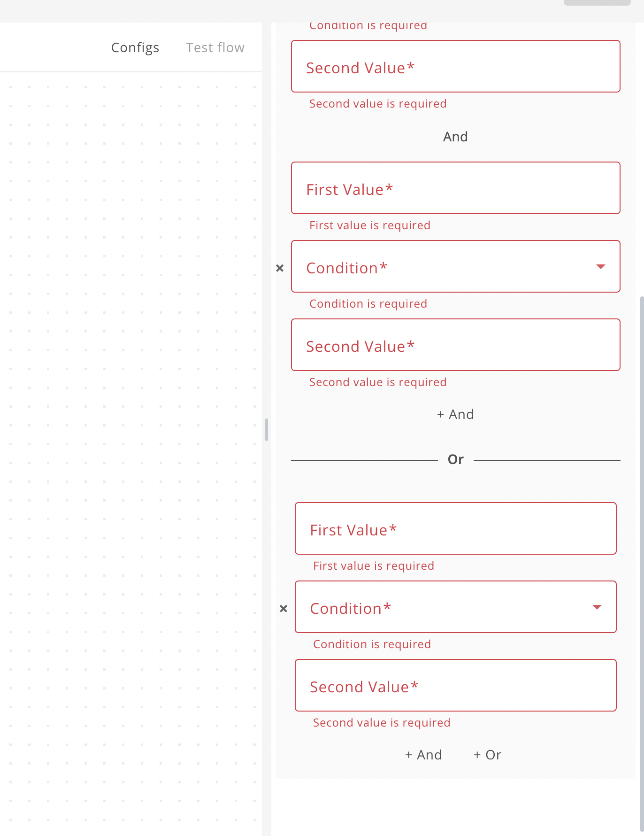Click the middle Second Value input field
The image size is (644, 836).
(455, 344)
